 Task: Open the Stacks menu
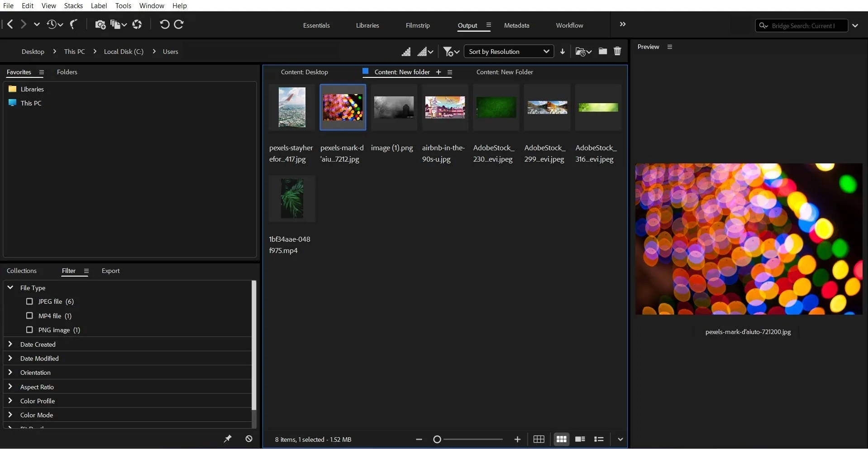(x=73, y=6)
